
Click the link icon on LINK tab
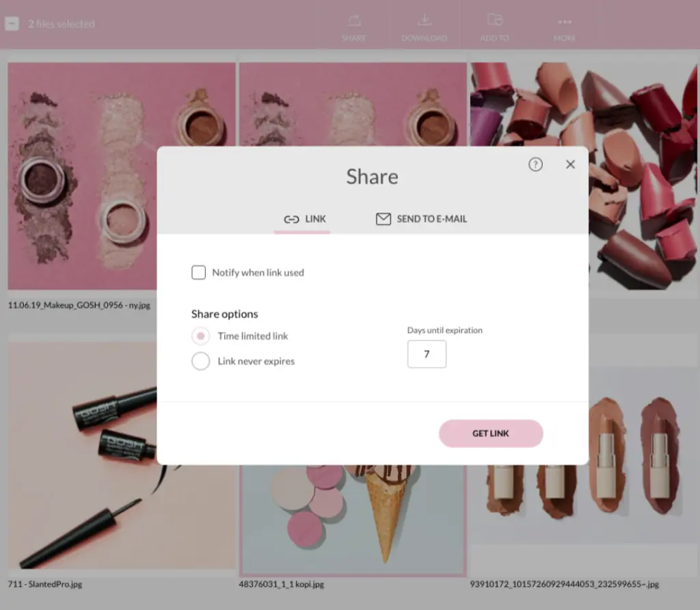coord(291,220)
